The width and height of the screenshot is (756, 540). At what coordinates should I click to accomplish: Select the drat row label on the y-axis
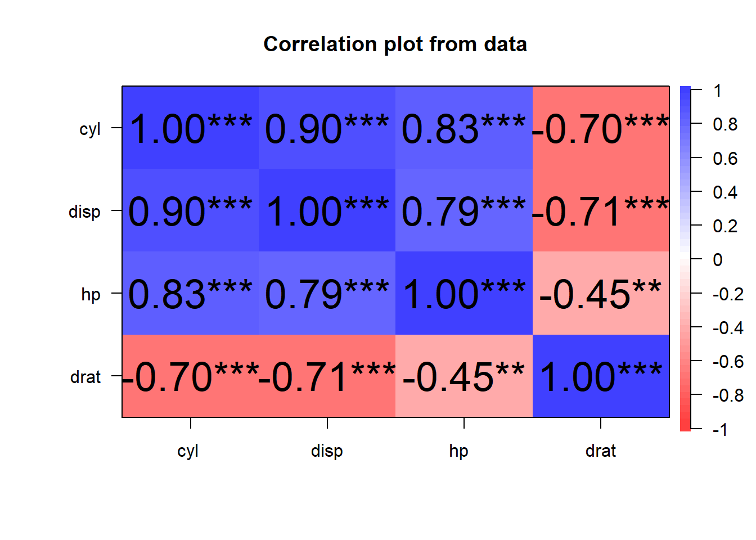click(85, 377)
